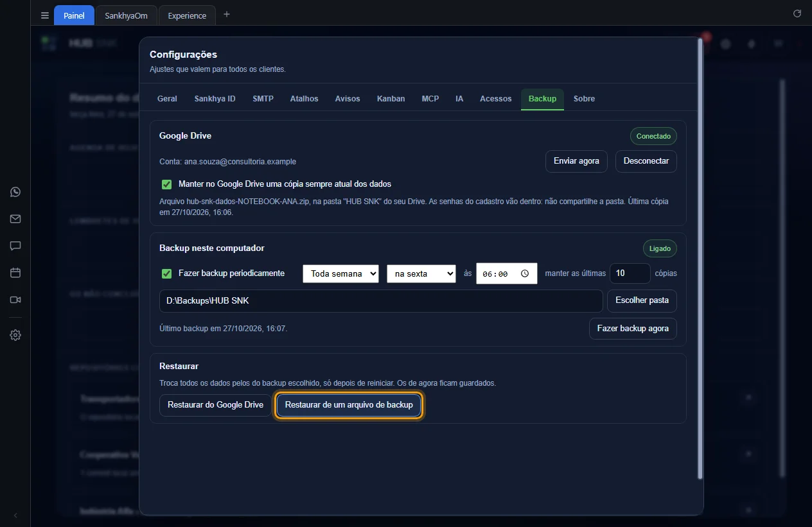Viewport: 812px width, 527px height.
Task: Click the Enviar agora button
Action: coord(576,161)
